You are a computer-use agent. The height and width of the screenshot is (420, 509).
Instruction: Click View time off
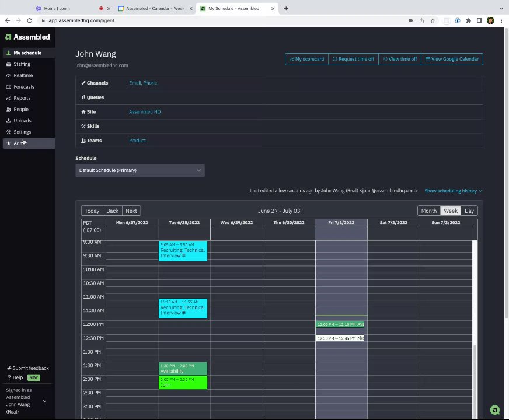click(400, 59)
